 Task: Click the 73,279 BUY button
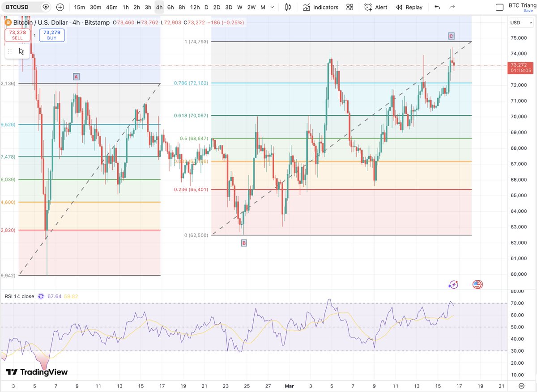tap(52, 35)
